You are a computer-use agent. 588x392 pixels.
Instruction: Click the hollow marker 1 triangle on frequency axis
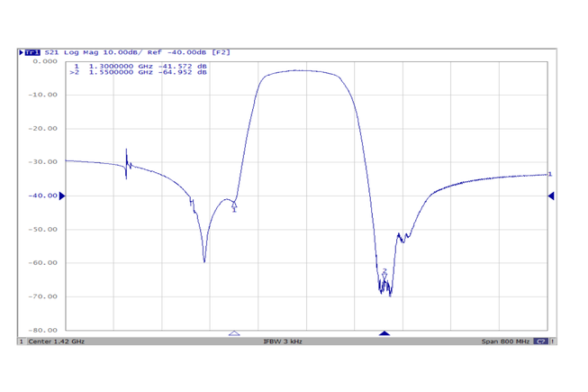point(234,333)
